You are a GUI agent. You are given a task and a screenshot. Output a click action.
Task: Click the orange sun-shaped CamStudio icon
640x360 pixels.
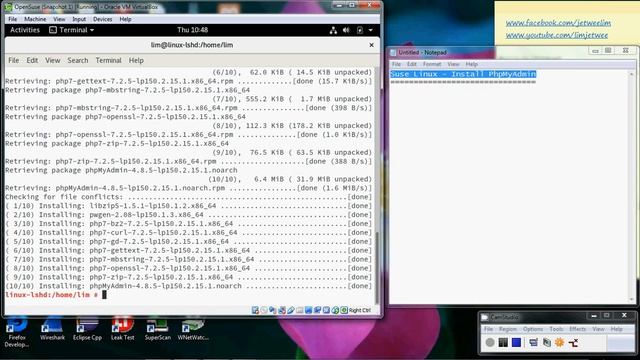560,342
